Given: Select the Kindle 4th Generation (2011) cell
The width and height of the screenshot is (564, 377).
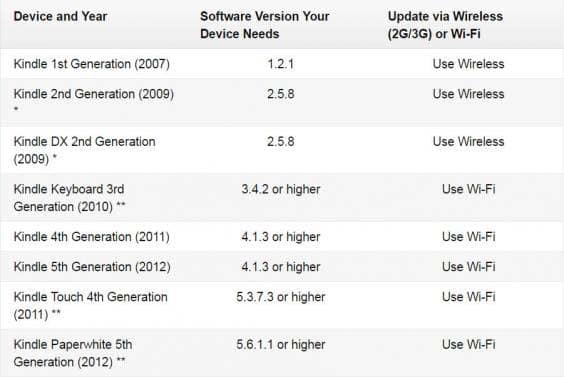Looking at the screenshot, I should coord(92,237).
